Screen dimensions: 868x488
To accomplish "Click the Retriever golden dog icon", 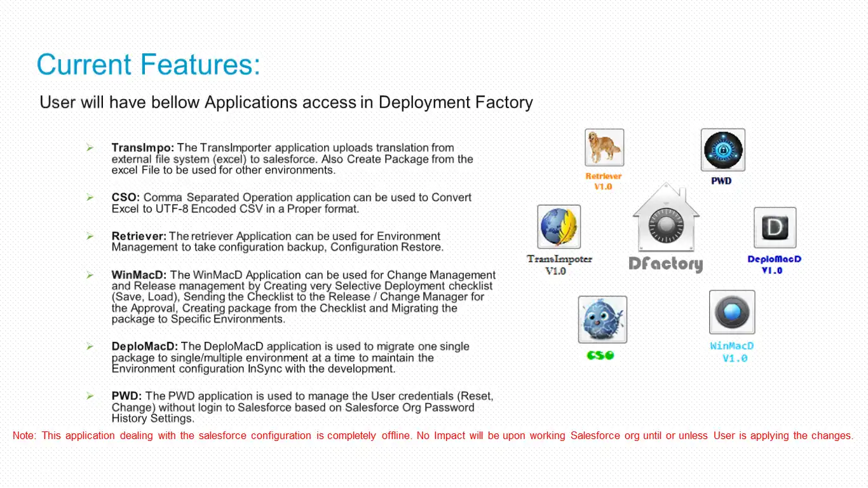I will point(604,148).
